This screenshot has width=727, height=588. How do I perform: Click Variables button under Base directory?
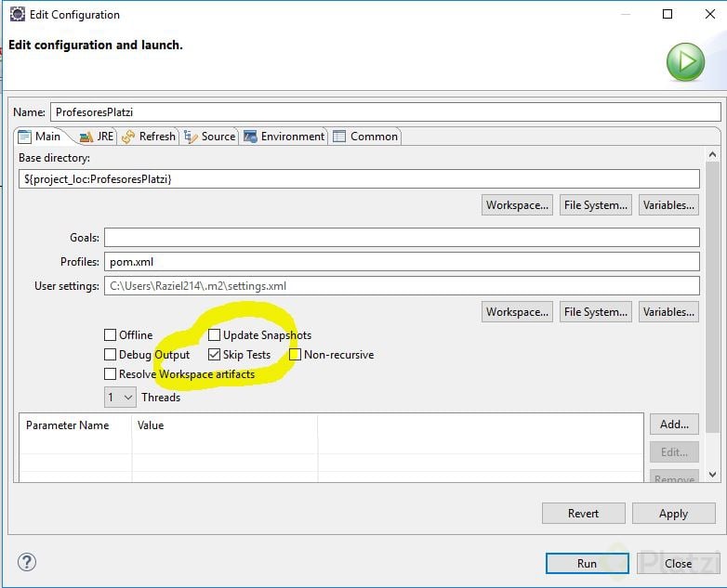point(668,204)
